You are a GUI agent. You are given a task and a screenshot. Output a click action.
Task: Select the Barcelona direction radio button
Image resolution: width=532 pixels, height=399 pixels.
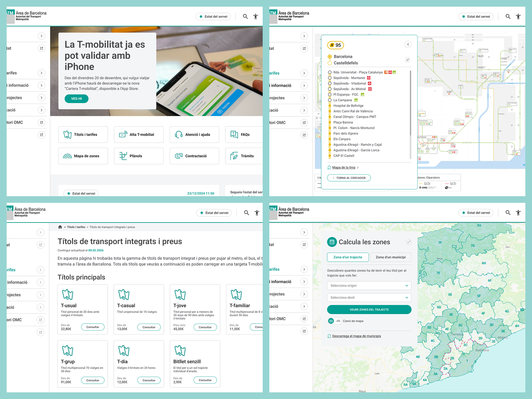pos(330,57)
